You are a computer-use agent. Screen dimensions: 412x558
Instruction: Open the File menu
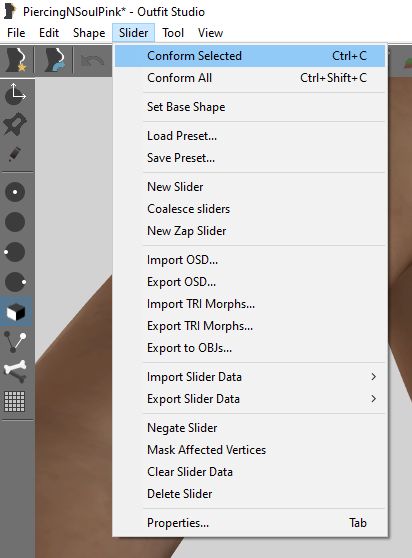coord(16,33)
